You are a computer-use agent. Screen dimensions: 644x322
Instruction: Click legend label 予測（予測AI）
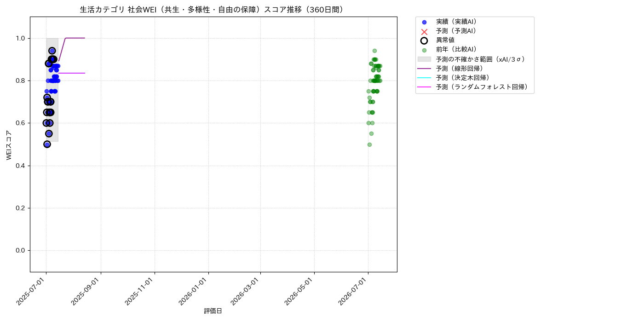coord(458,31)
